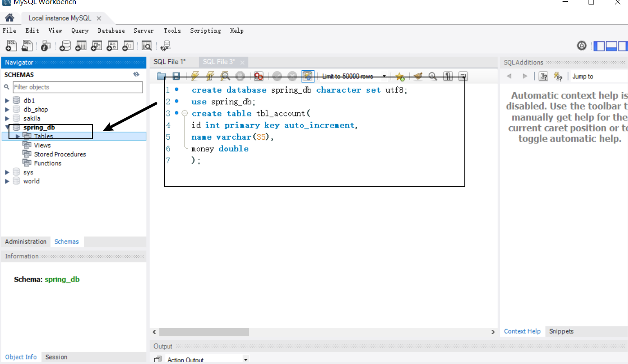Select Stored Procedures under spring_db

tap(60, 154)
